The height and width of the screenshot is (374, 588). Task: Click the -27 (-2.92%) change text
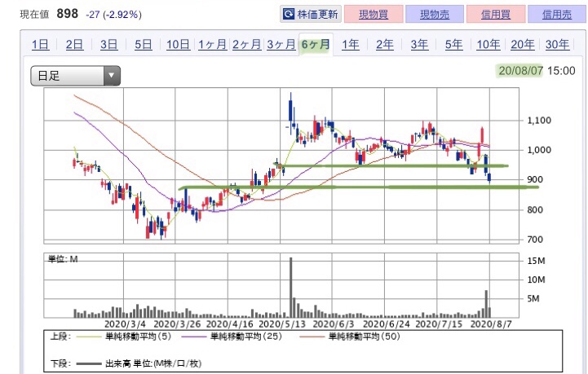[113, 15]
